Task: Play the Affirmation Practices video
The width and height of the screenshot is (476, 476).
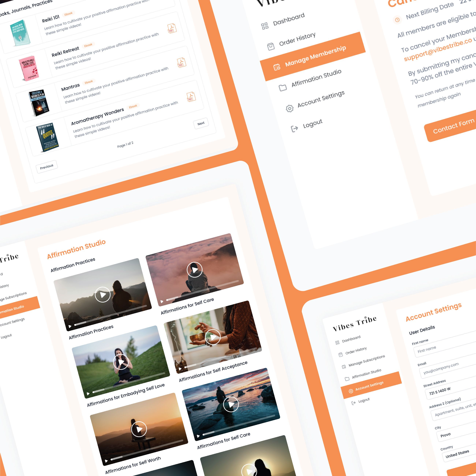Action: [x=102, y=295]
